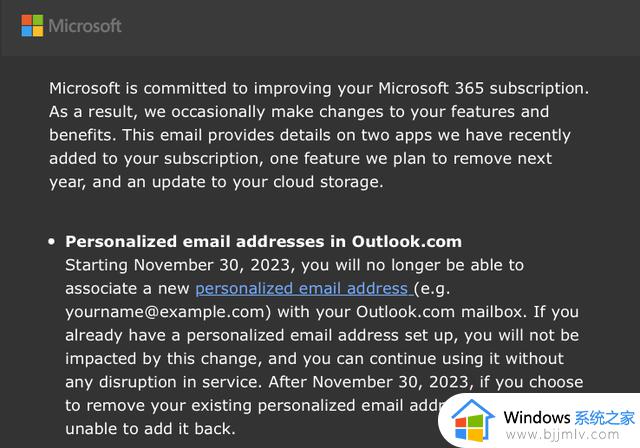Click the 'any disruption in service' phrase
This screenshot has width=640, height=448.
162,382
